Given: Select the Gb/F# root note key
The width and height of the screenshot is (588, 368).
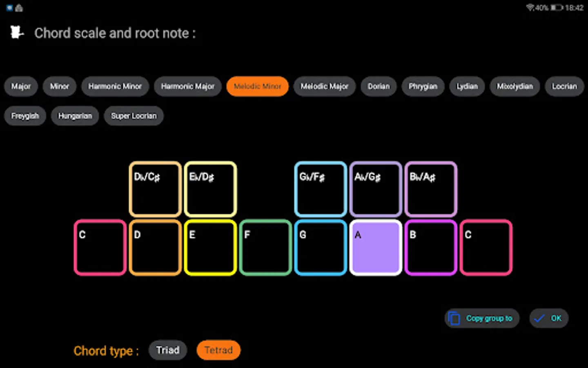Looking at the screenshot, I should click(321, 189).
